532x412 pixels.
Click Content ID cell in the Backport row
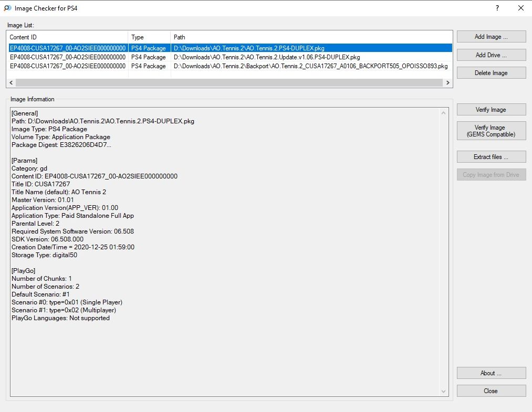tap(68, 66)
